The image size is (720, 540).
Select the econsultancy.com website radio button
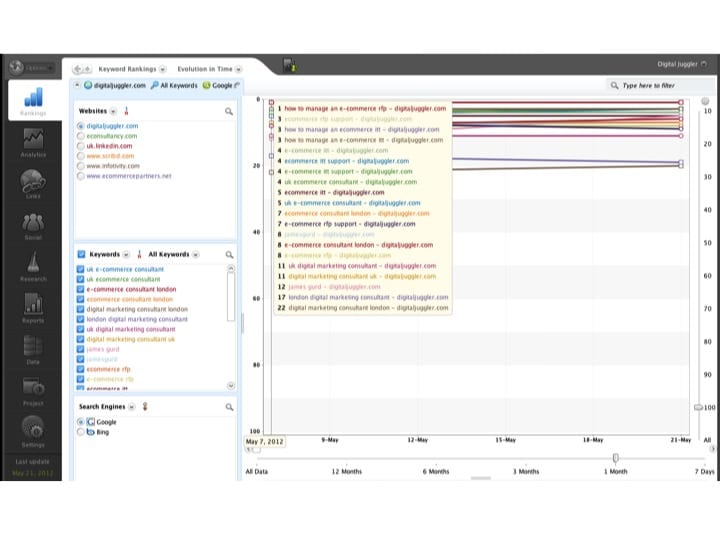(x=80, y=136)
